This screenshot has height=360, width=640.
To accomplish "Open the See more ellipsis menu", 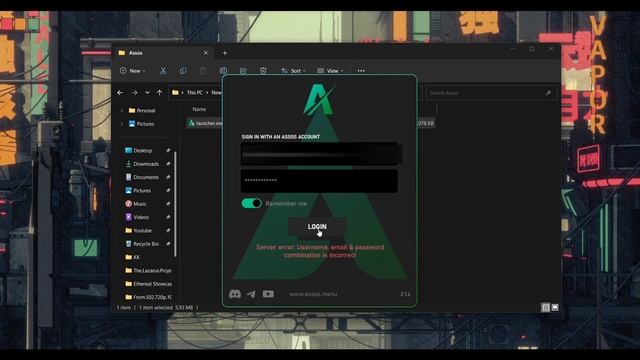I will pyautogui.click(x=361, y=71).
